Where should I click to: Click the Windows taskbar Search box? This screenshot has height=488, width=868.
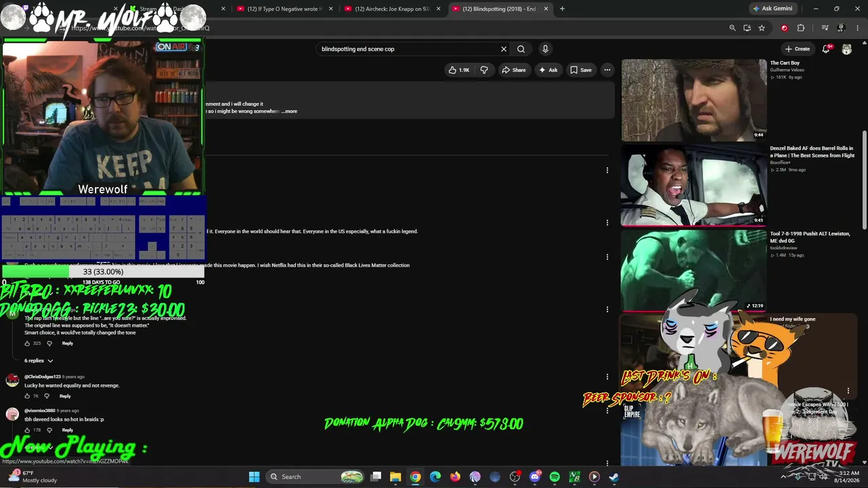pyautogui.click(x=317, y=476)
